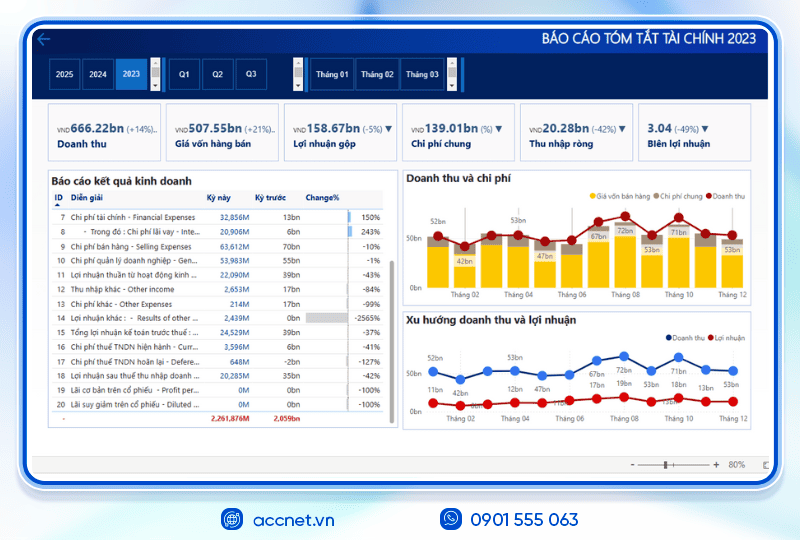
Task: Click the zoom slider handle
Action: click(665, 465)
